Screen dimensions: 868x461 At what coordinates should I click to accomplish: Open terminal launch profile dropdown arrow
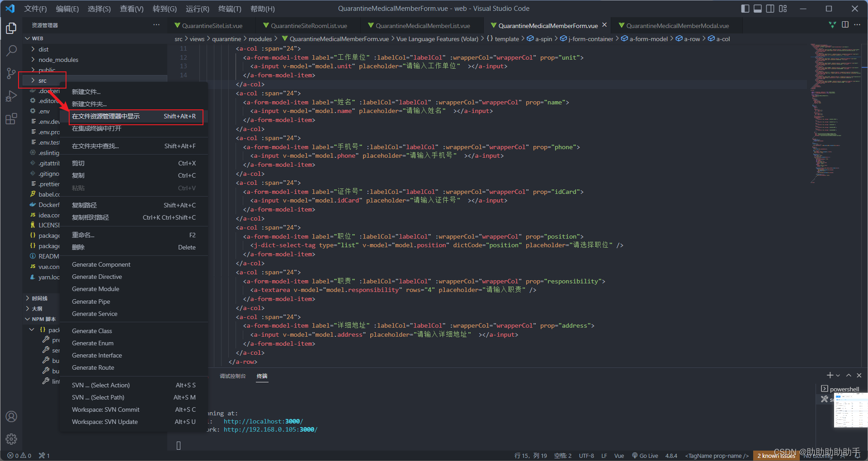point(838,376)
